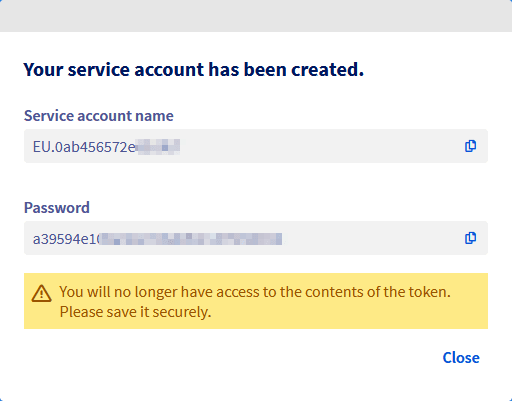This screenshot has width=512, height=401.
Task: Click the warning triangle icon
Action: (41, 294)
